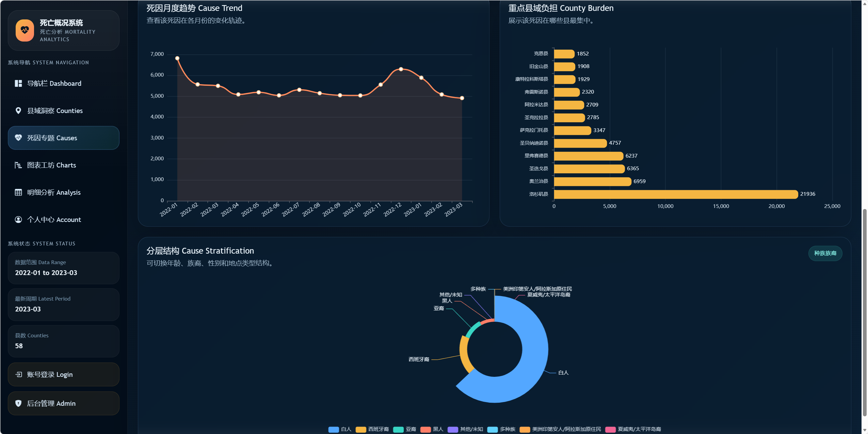Click the Analysis table icon
This screenshot has height=434, width=868.
[18, 192]
